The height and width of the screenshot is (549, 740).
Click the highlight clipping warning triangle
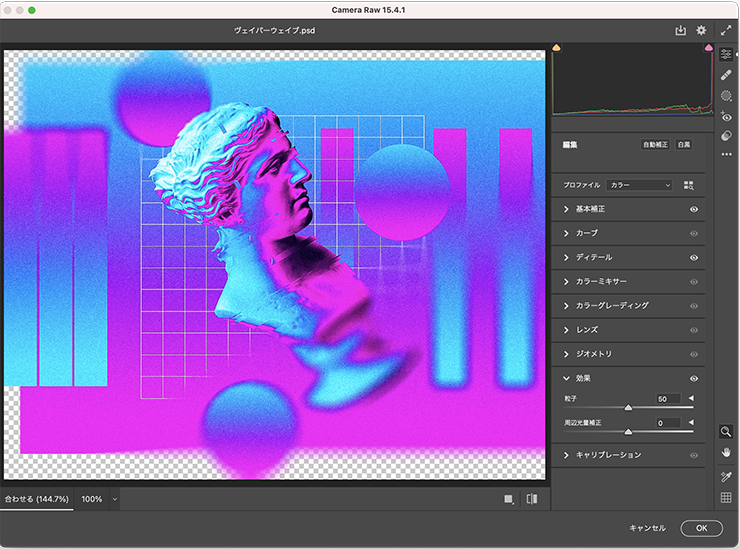pos(708,48)
